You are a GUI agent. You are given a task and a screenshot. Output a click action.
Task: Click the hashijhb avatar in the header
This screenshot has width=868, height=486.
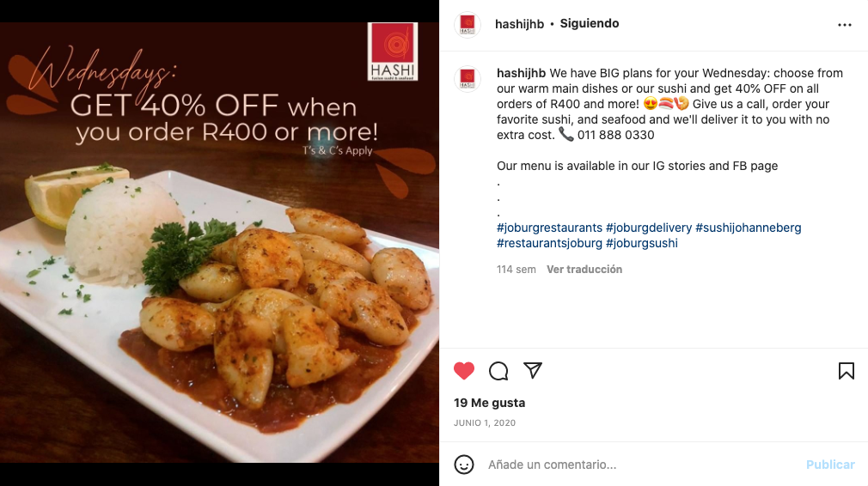pos(468,24)
